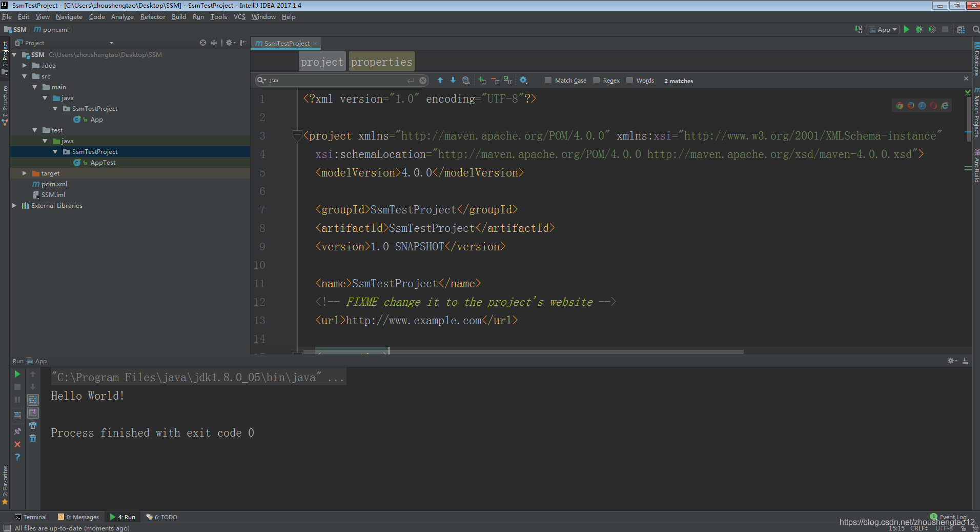Open the Analyze menu

(x=122, y=17)
